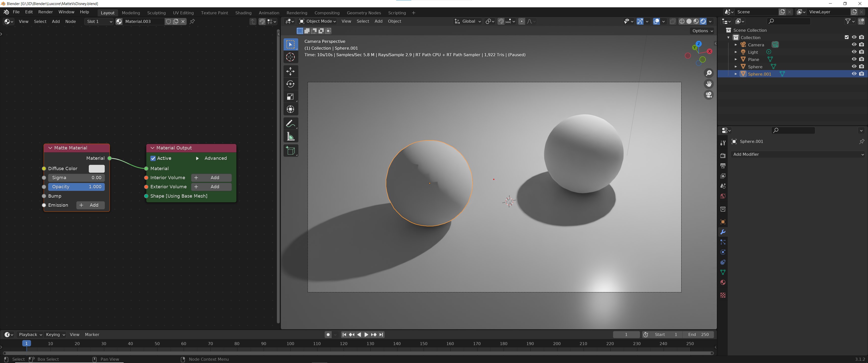Open the Add Modifier dropdown
The width and height of the screenshot is (868, 363).
pyautogui.click(x=798, y=154)
